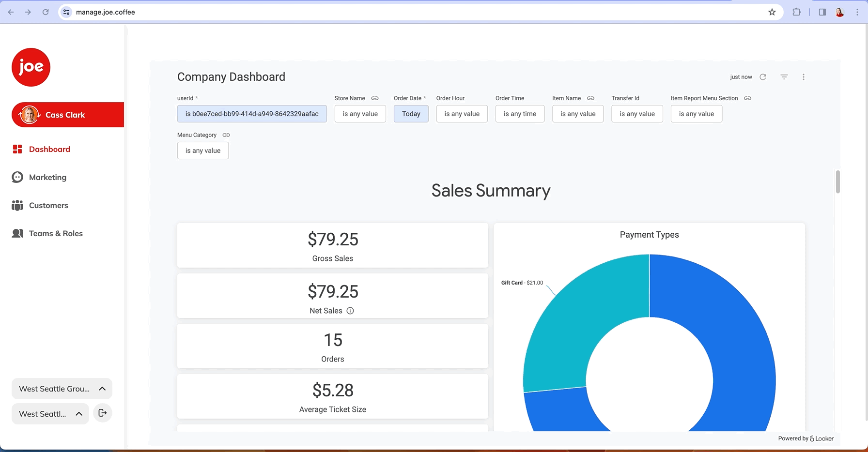Screen dimensions: 868x452
Task: Bookmark this page with star icon
Action: (772, 12)
